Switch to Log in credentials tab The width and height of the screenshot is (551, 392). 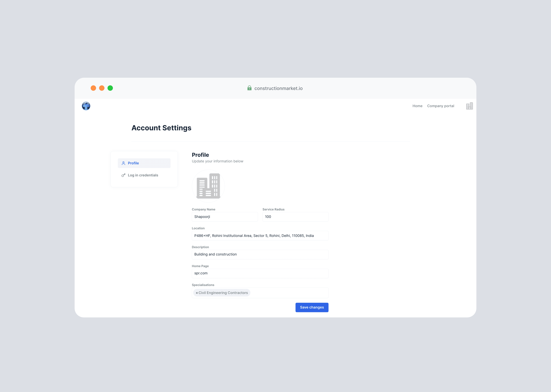tap(144, 175)
